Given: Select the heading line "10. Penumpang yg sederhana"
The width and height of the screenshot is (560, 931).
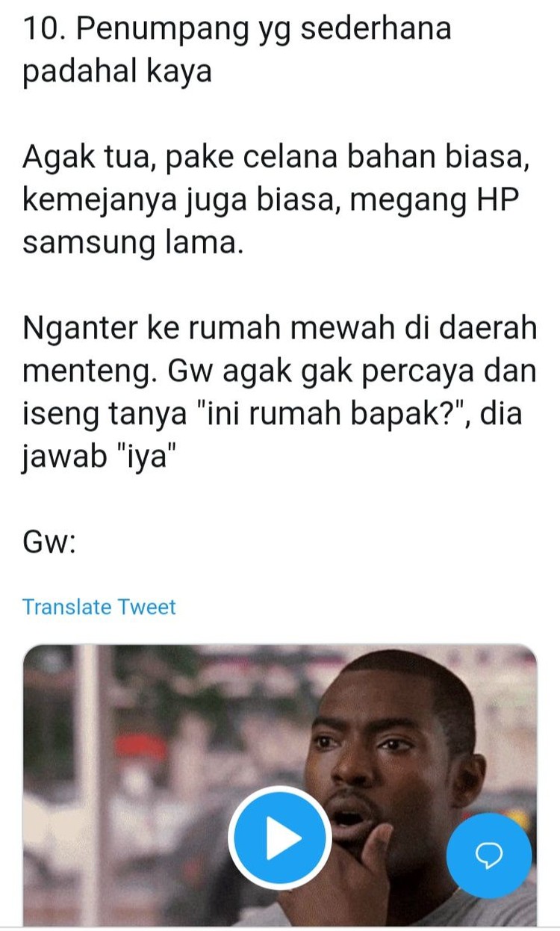Looking at the screenshot, I should pos(237,28).
